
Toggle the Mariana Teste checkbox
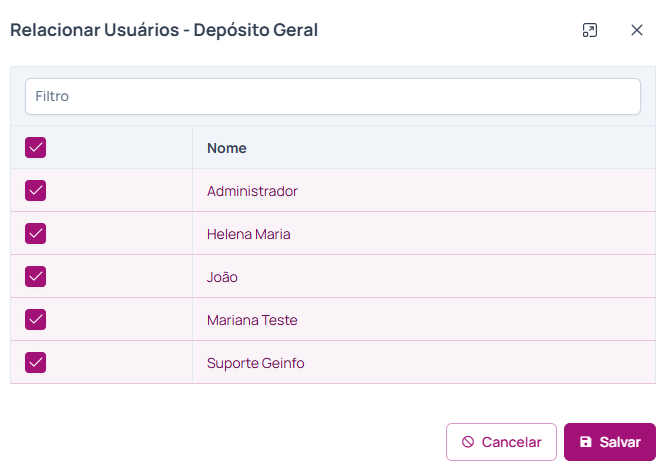coord(36,320)
